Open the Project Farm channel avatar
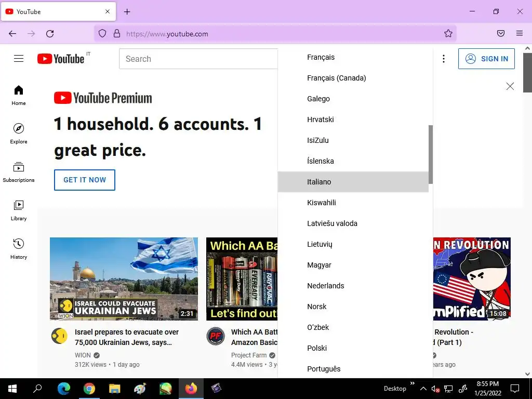This screenshot has width=532, height=399. coord(216,336)
